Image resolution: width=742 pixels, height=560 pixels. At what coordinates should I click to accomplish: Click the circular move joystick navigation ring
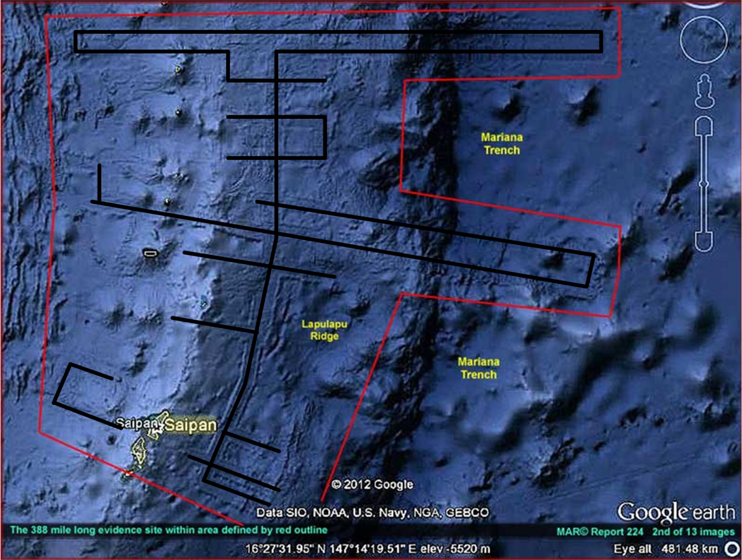pos(704,40)
